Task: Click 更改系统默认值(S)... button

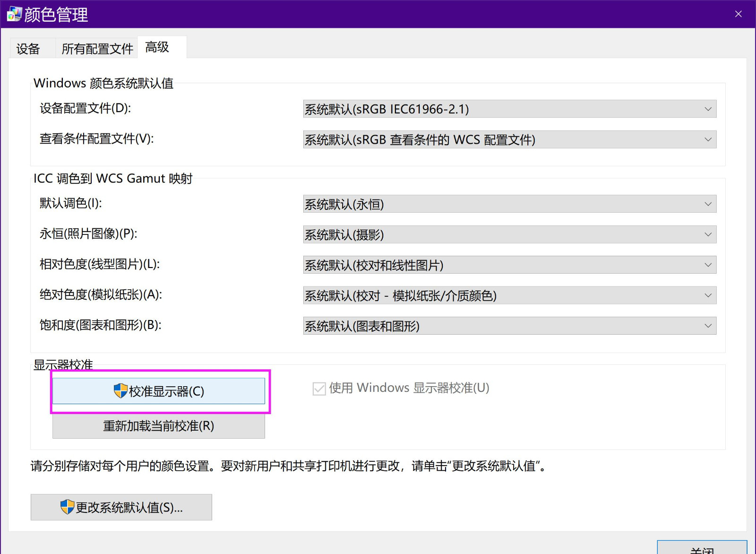Action: click(121, 507)
